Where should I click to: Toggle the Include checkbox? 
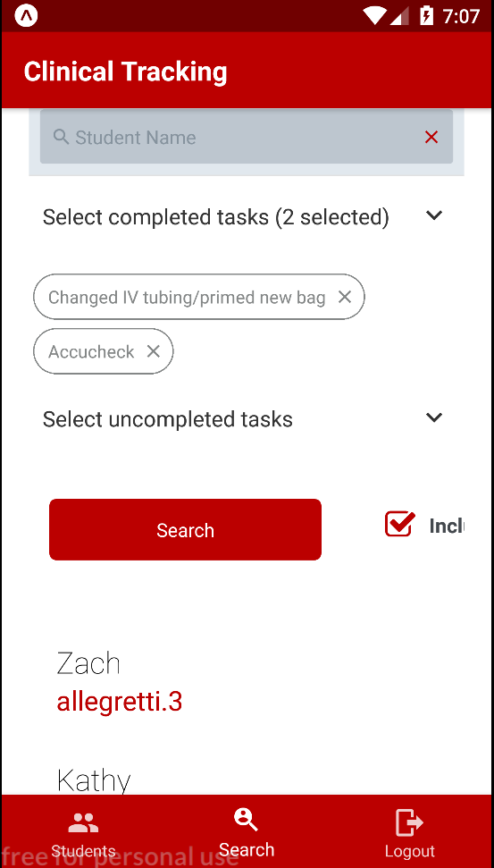click(399, 524)
